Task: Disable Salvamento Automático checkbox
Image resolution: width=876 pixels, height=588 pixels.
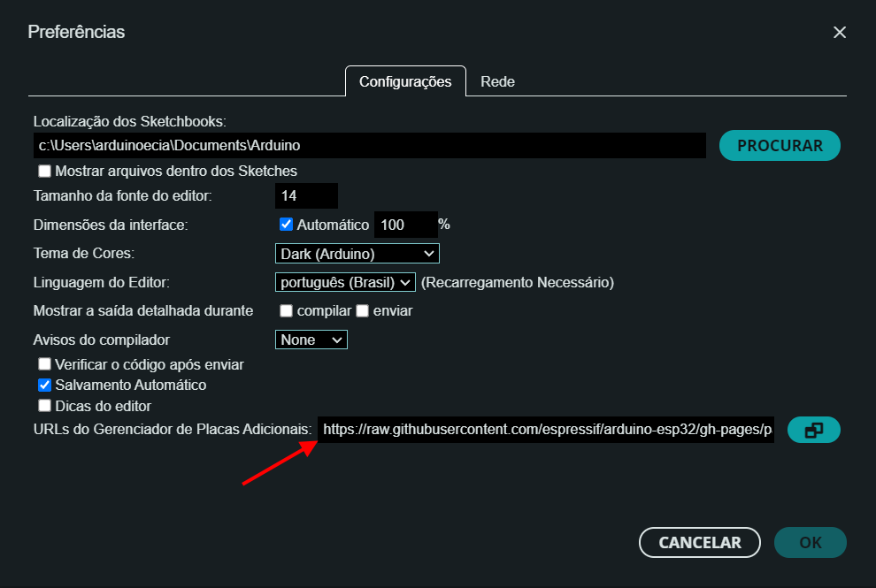Action: click(x=45, y=385)
